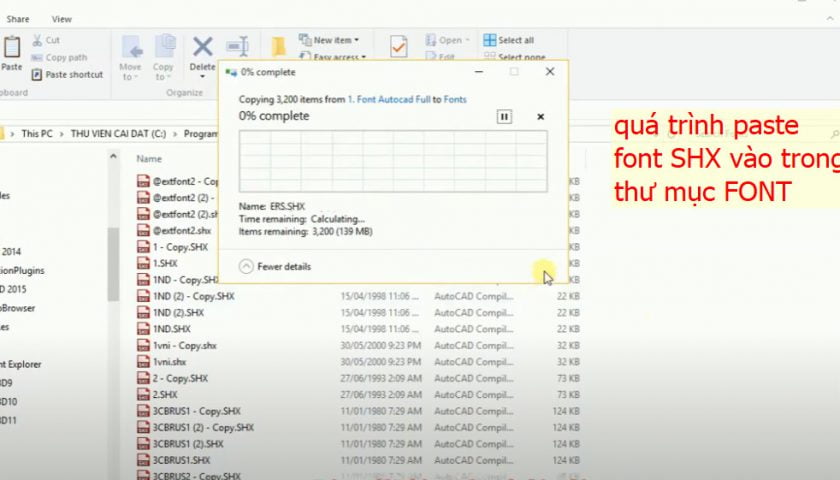Select file 2.SHX

pos(165,395)
